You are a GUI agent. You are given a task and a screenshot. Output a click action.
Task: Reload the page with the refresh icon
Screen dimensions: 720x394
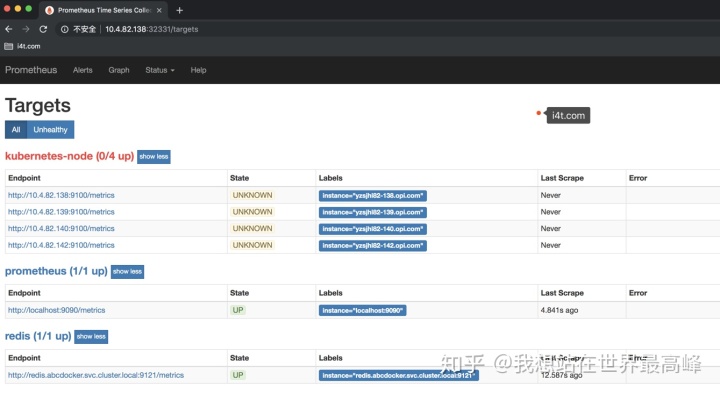coord(43,29)
